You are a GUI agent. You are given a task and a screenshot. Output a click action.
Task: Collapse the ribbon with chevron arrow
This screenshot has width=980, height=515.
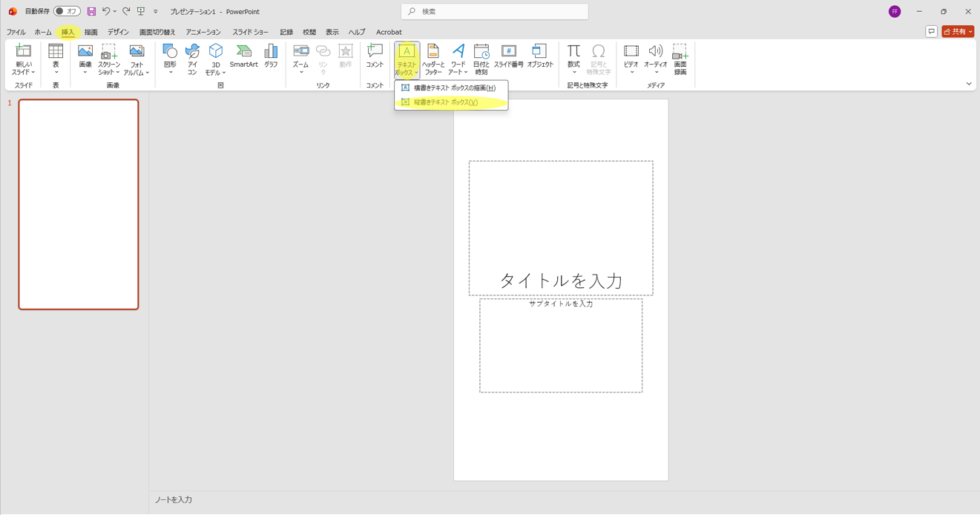click(969, 84)
